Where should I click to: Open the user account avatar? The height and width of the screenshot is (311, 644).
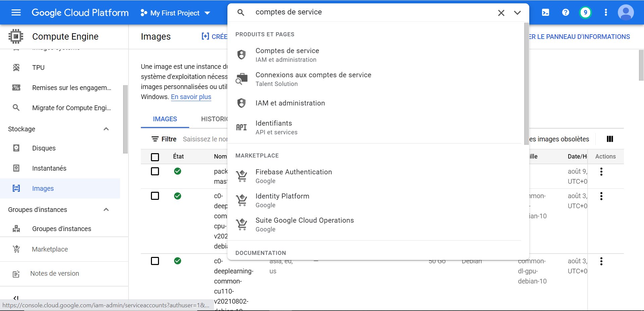626,12
